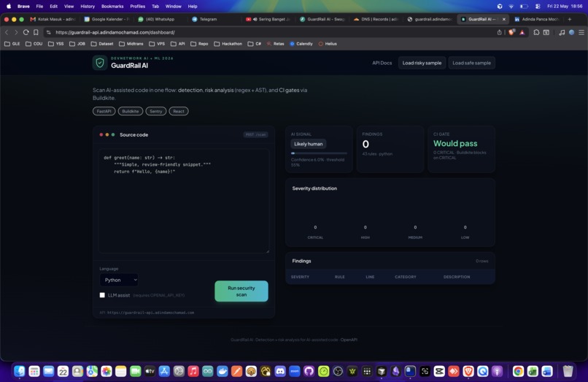Click the React tag pill
588x382 pixels.
pos(179,111)
